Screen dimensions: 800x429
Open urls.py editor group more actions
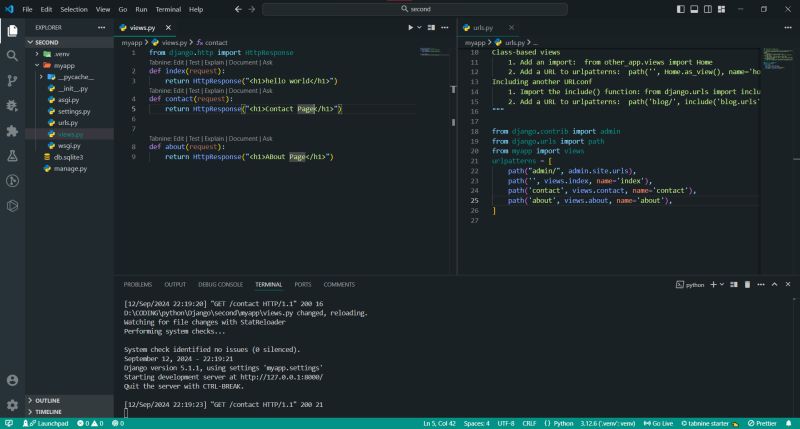tap(788, 28)
